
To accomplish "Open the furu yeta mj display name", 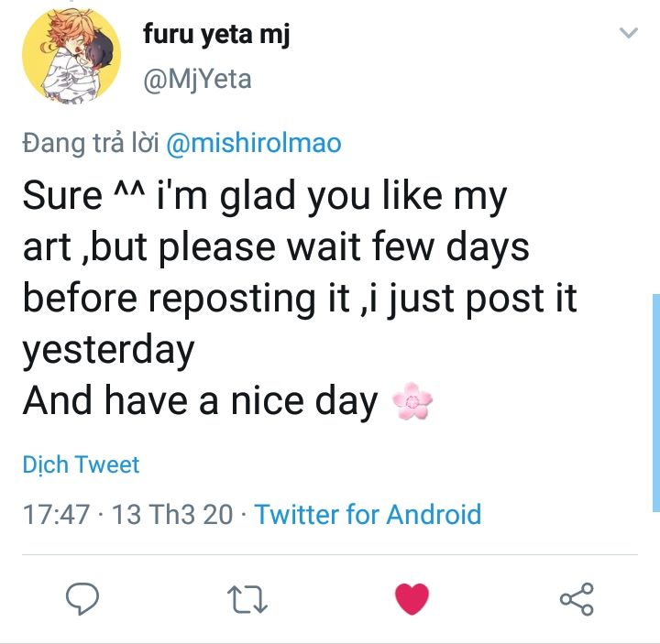I will [216, 35].
